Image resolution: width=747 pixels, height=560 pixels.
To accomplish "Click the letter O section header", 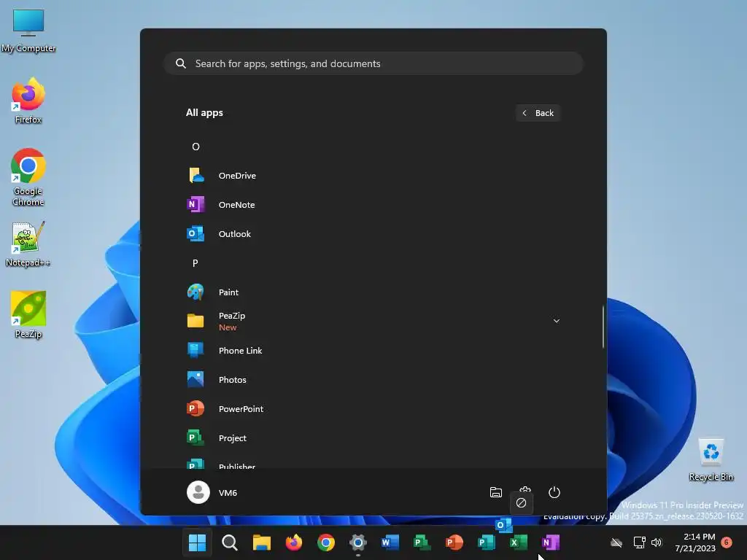I will [196, 147].
